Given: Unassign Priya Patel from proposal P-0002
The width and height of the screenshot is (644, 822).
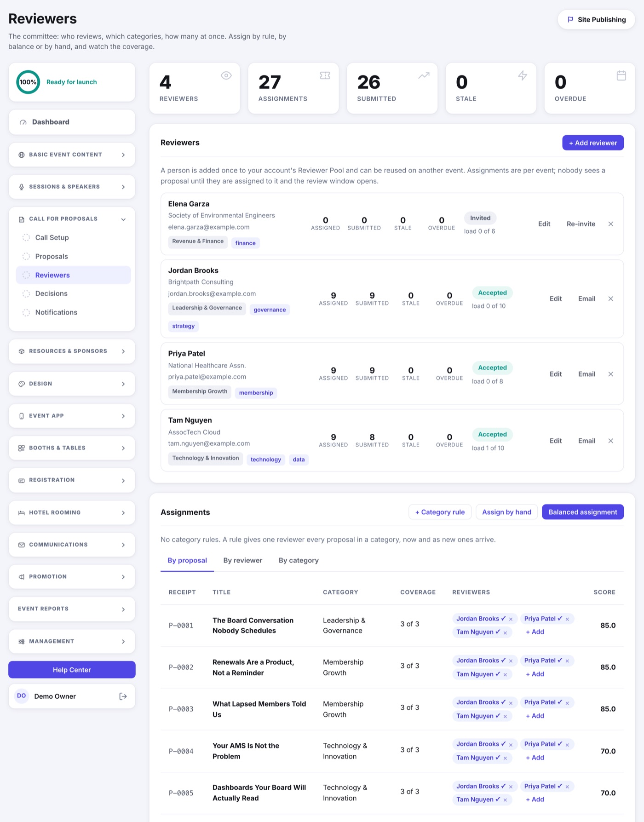Looking at the screenshot, I should click(567, 661).
